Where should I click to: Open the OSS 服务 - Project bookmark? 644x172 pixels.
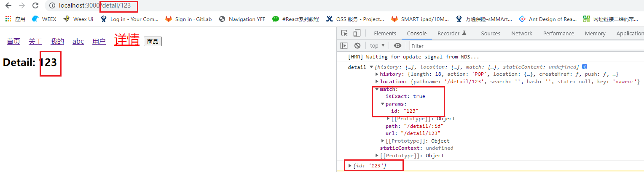click(355, 19)
